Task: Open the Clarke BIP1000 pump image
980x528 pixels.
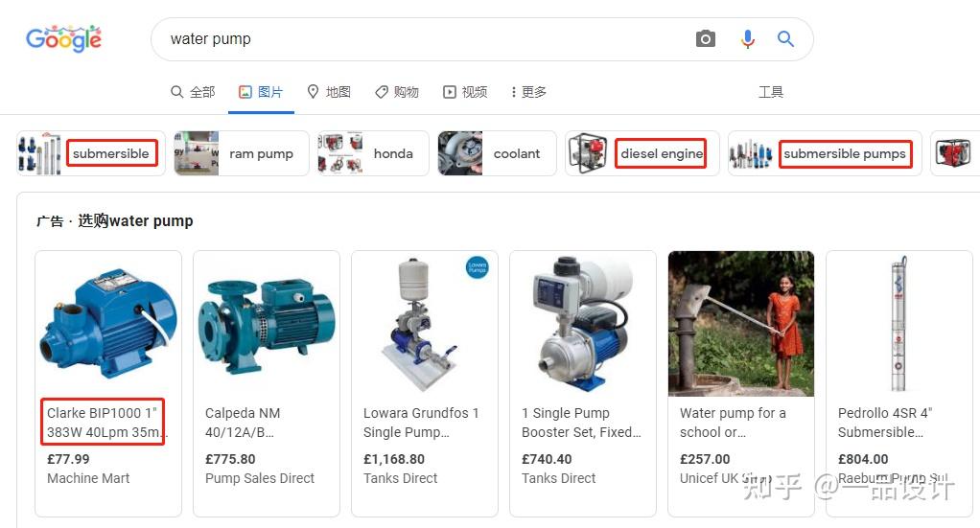Action: [108, 324]
